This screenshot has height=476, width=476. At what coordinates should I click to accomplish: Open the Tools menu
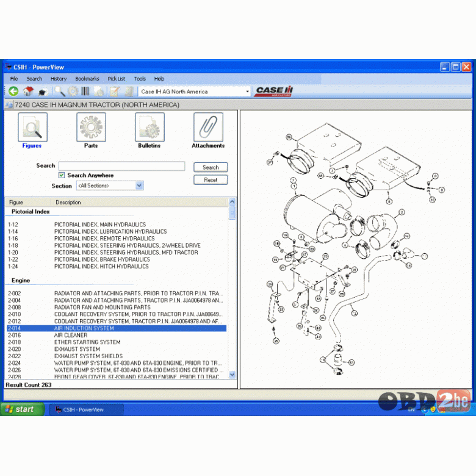tap(140, 79)
